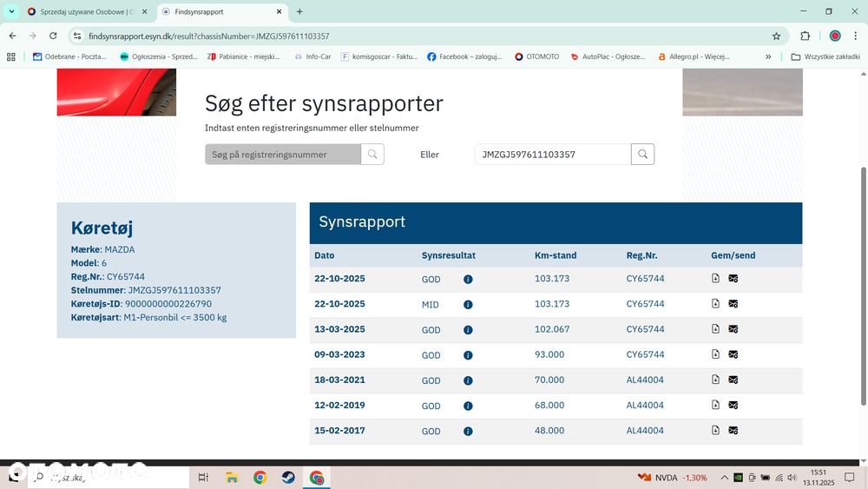The width and height of the screenshot is (868, 489).
Task: Show info for 09-03-2023 result
Action: point(469,355)
